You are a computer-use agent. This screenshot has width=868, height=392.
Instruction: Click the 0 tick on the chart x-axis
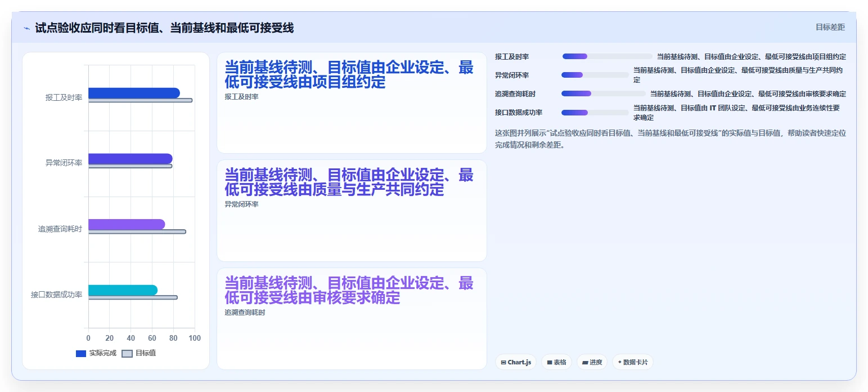(88, 338)
